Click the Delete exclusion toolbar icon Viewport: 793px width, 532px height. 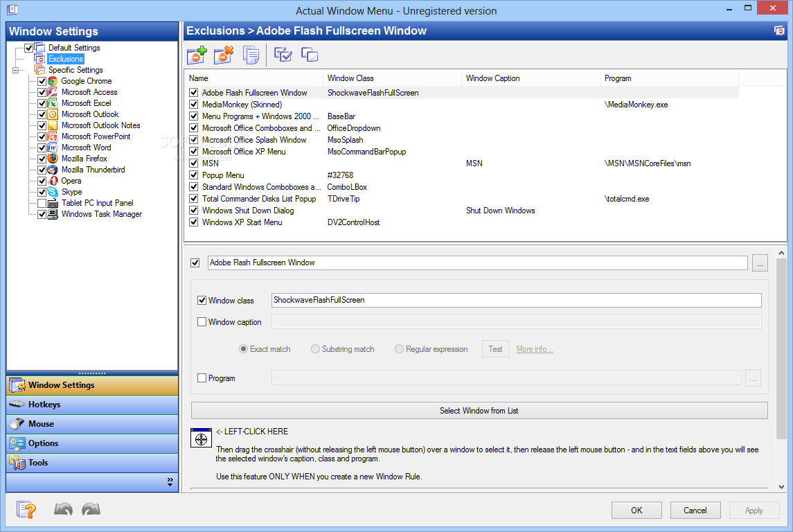click(x=224, y=55)
